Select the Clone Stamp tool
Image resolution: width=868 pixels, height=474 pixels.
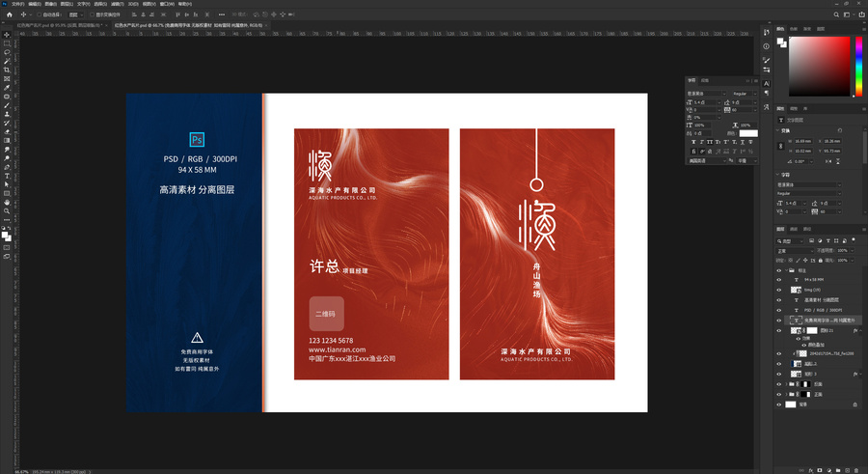coord(7,114)
